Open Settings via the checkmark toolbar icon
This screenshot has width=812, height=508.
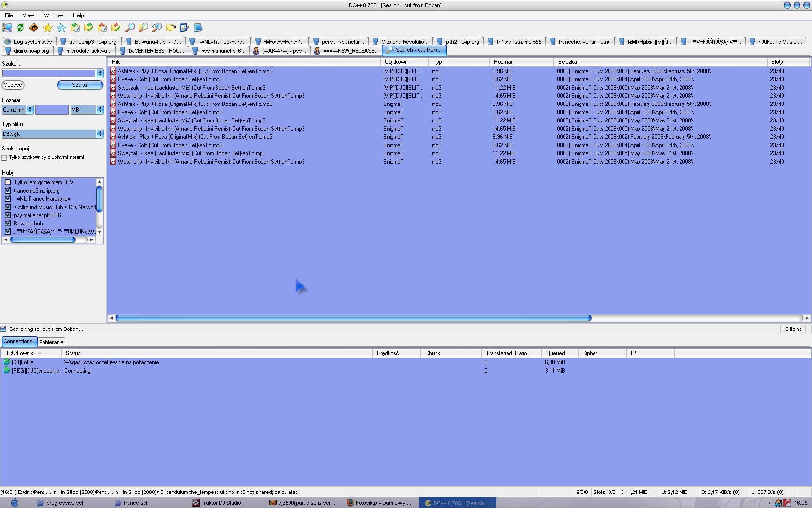tap(184, 28)
